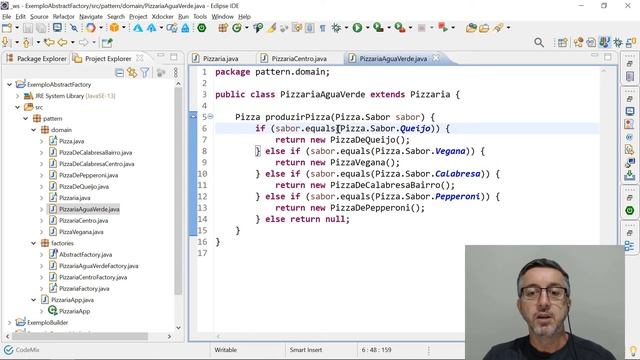Click Project Explorer horizontal scrollbar
The height and width of the screenshot is (360, 640).
[x=80, y=336]
